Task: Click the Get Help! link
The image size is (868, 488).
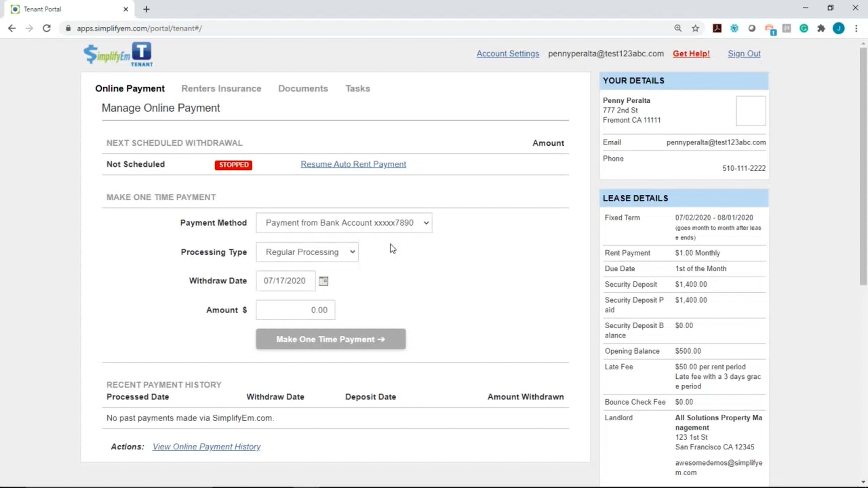Action: tap(691, 53)
